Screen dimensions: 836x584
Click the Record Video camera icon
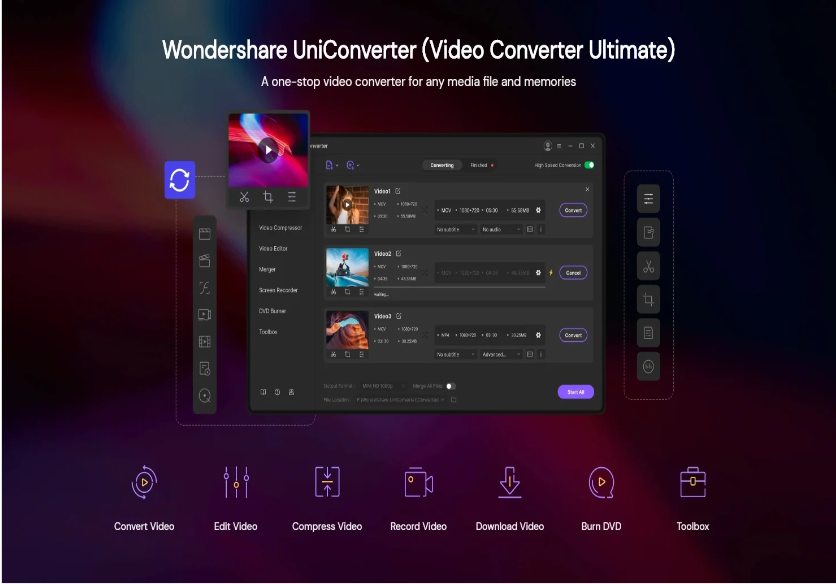419,482
